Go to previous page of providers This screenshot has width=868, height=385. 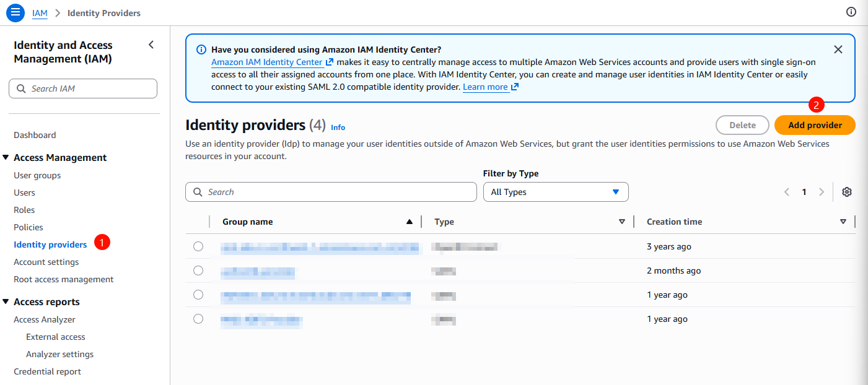[787, 192]
